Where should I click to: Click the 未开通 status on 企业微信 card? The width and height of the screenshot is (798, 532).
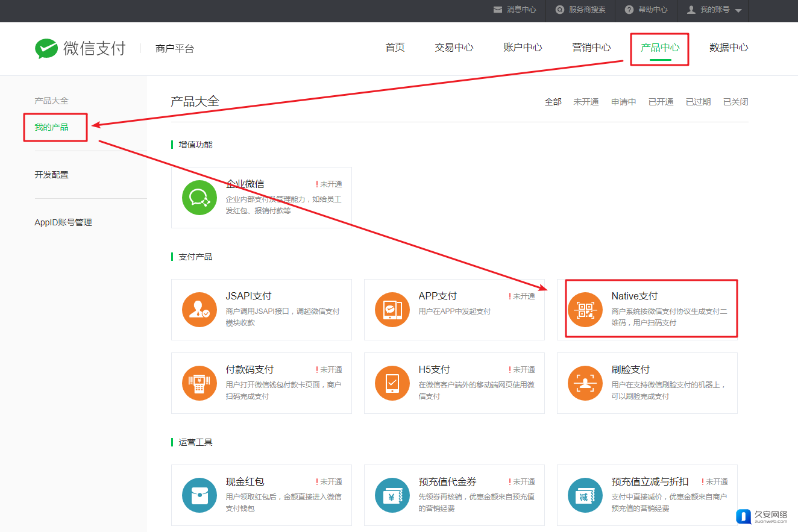pyautogui.click(x=329, y=184)
